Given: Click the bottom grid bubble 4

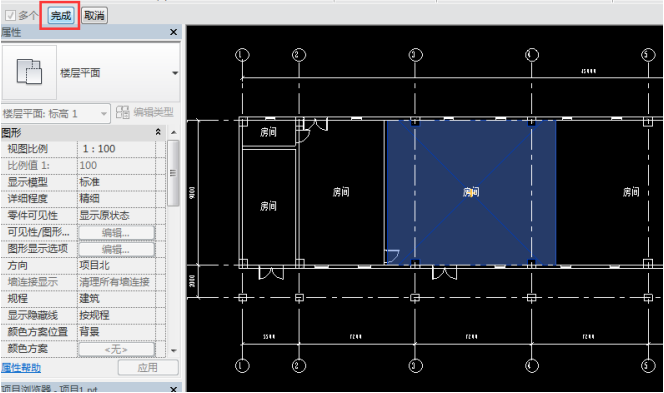Looking at the screenshot, I should point(532,365).
